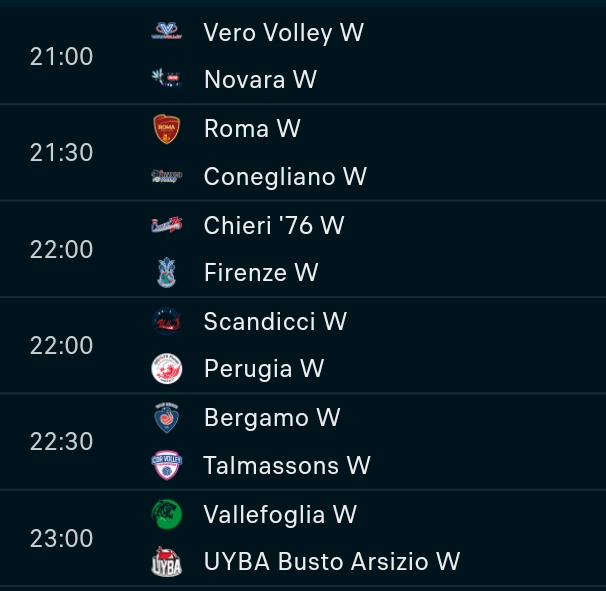The width and height of the screenshot is (606, 591).
Task: Click the Scandicci W team logo
Action: [x=166, y=321]
